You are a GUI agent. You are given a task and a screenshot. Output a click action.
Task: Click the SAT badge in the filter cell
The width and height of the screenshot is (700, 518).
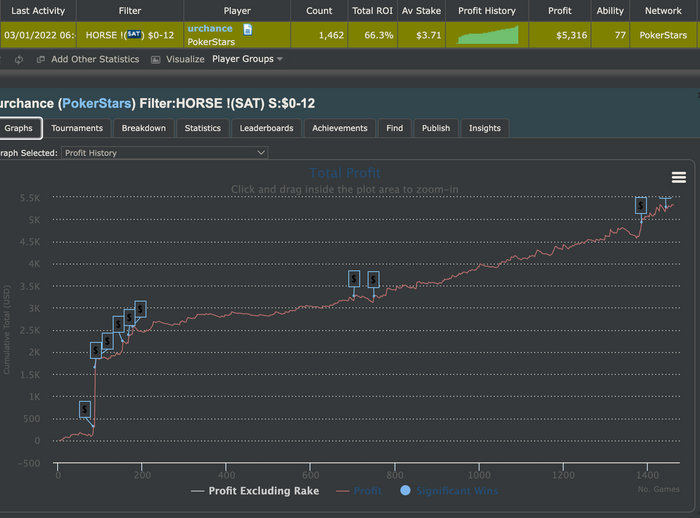[134, 34]
